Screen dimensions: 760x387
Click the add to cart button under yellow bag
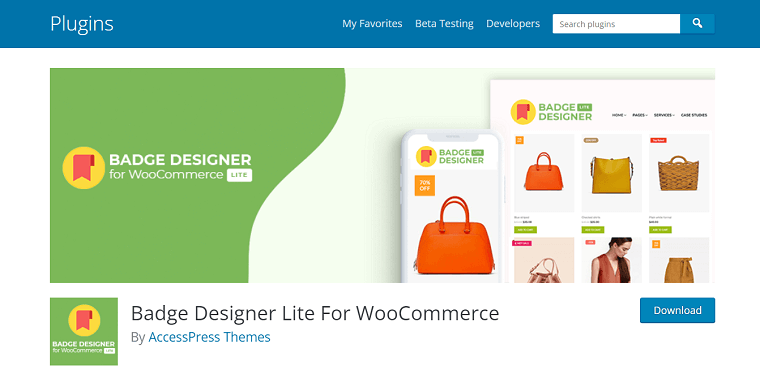[593, 229]
